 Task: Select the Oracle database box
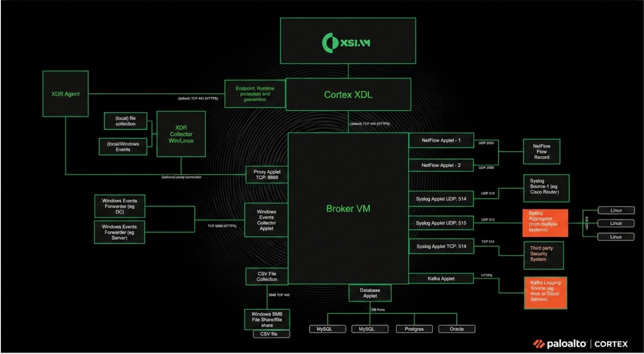point(456,329)
